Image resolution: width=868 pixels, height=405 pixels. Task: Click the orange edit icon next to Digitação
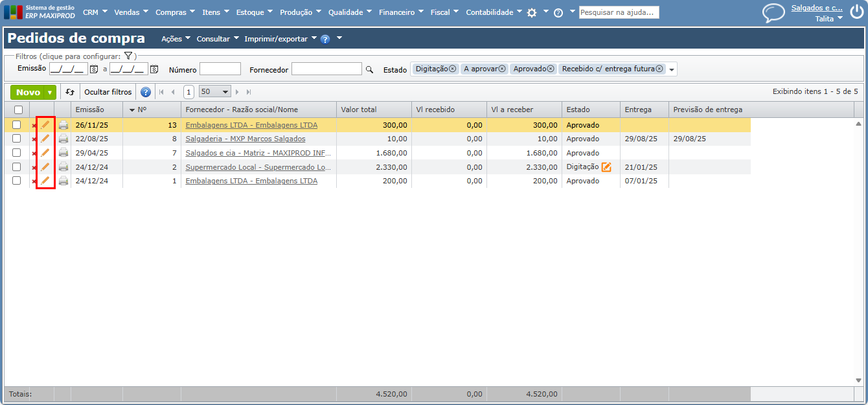[x=606, y=167]
